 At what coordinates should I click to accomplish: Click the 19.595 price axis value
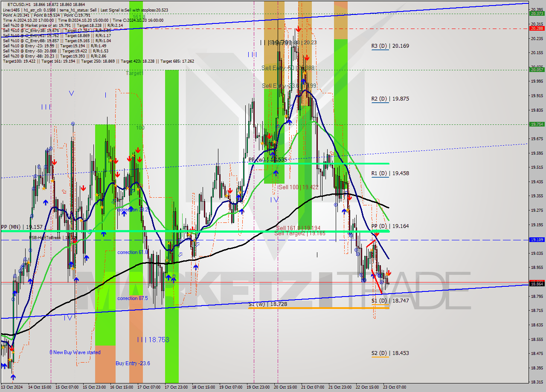537,153
